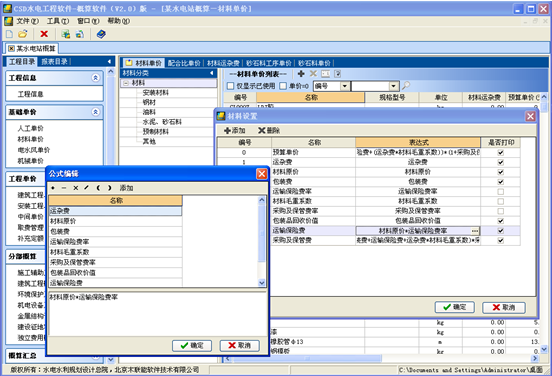Click 添加 in 公式编辑 toolbar

126,188
